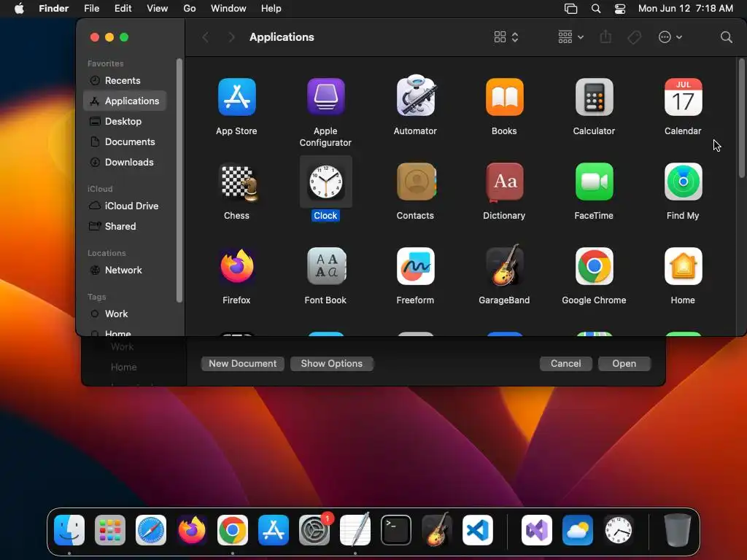Select the Work tag in Finder sidebar

125,314
